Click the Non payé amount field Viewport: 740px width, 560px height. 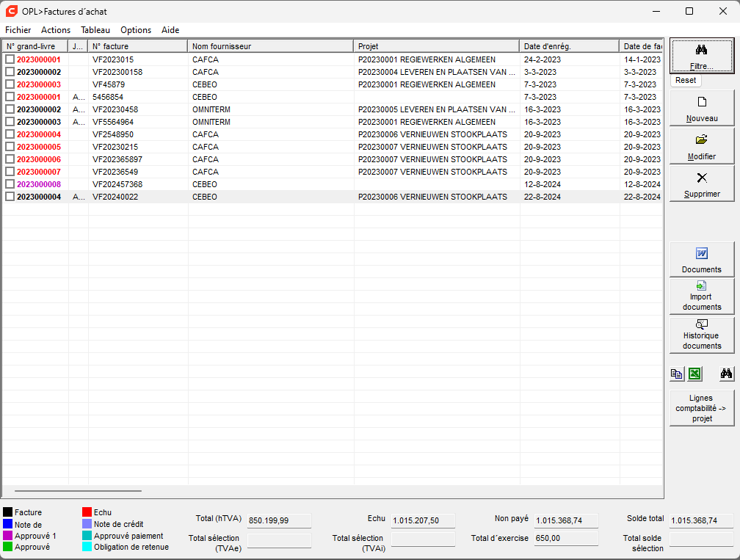[x=566, y=520]
